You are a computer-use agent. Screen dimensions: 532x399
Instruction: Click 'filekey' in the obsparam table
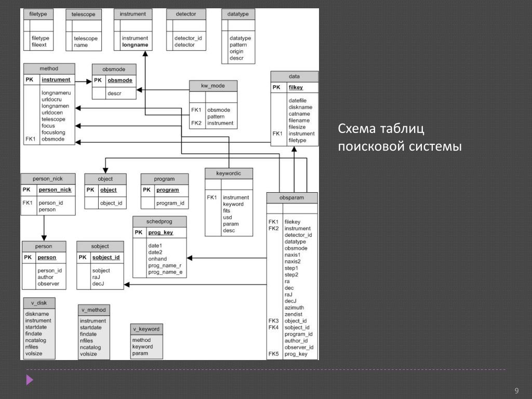292,222
